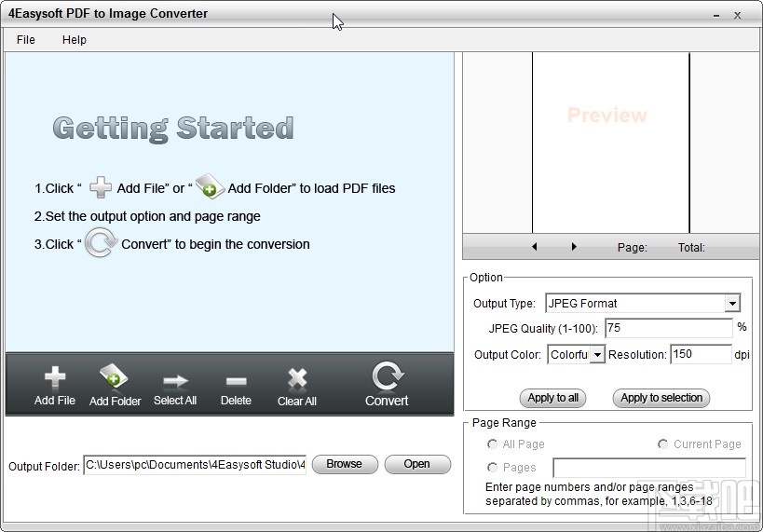Click the 'Getting Started' heading
The height and width of the screenshot is (532, 763).
173,129
